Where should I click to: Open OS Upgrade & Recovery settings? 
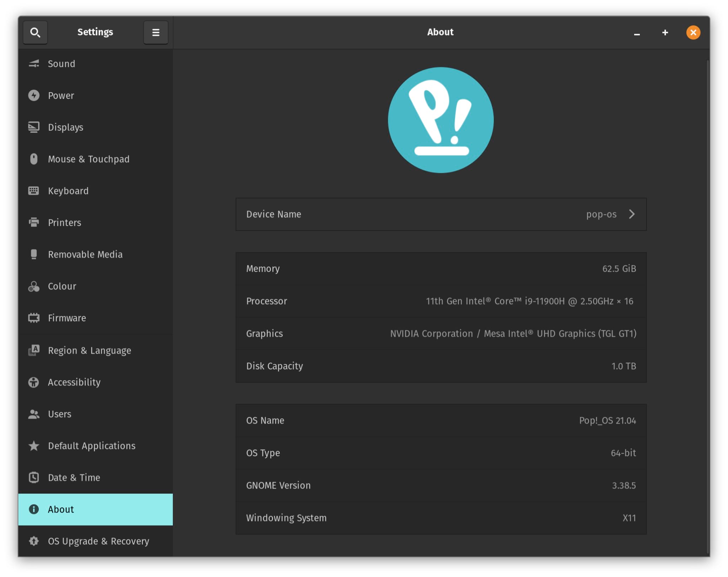click(95, 541)
